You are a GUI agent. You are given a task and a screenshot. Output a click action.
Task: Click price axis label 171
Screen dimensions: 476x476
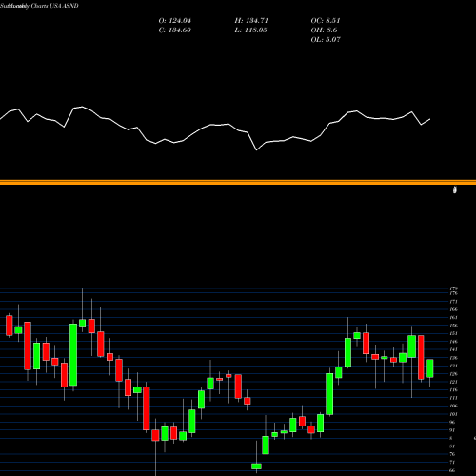pos(454,301)
